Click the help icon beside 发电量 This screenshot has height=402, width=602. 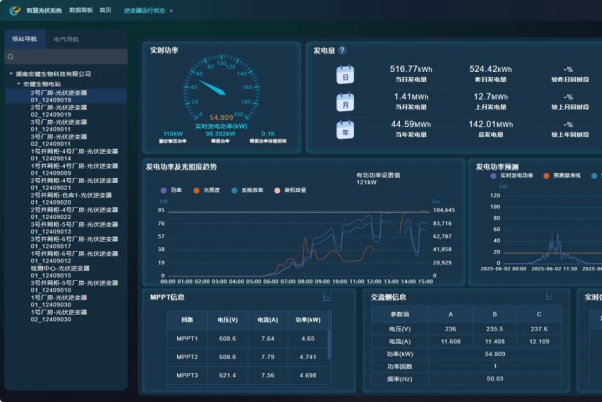coord(342,50)
